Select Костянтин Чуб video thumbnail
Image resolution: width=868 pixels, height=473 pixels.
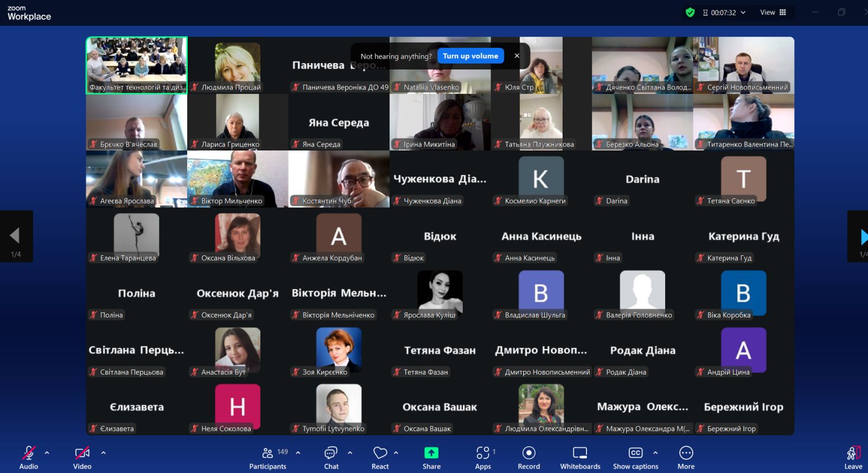click(339, 179)
